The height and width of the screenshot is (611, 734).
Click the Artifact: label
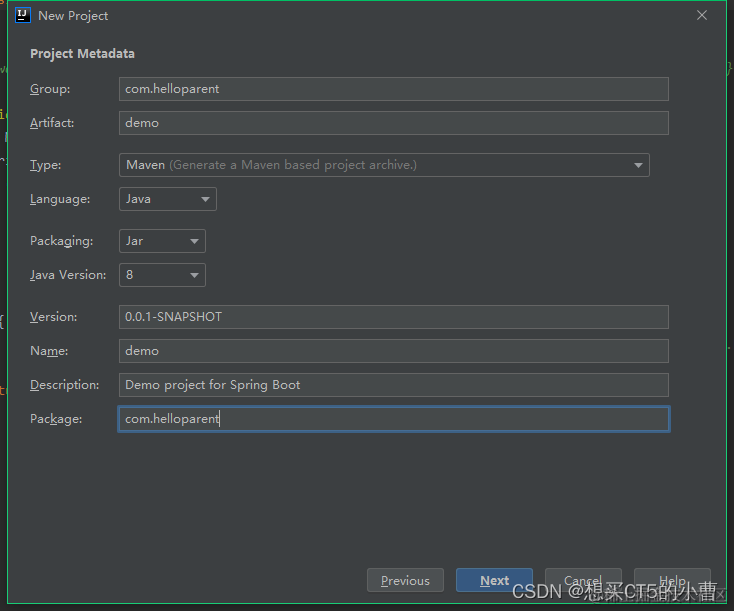[52, 123]
